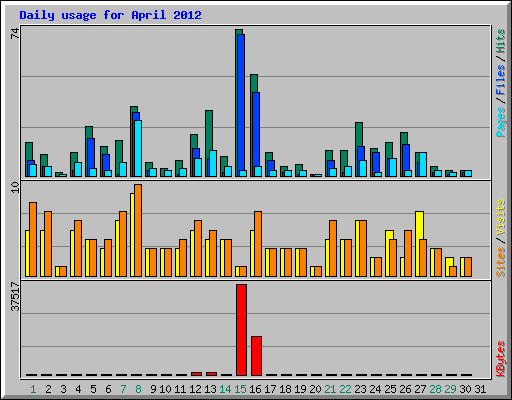Click the 'Files' legend label
This screenshot has width=512, height=400.
click(x=500, y=79)
